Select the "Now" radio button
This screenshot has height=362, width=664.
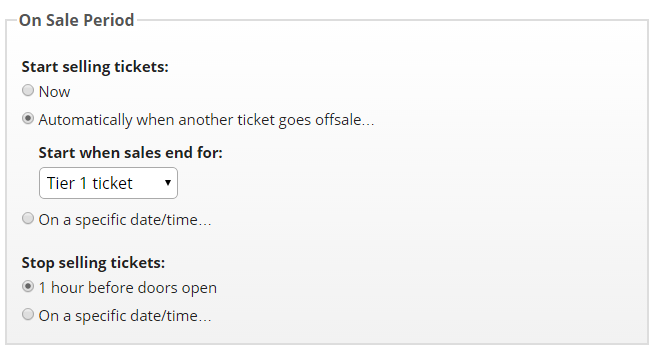click(x=28, y=91)
